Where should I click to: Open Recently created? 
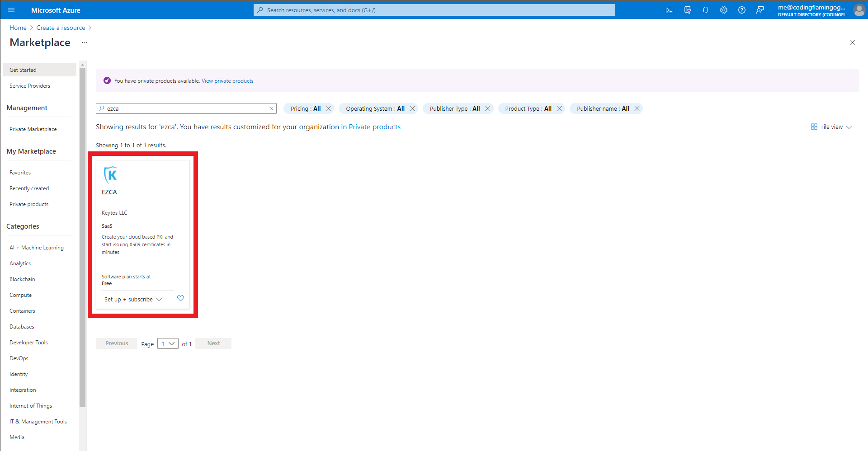coord(29,188)
